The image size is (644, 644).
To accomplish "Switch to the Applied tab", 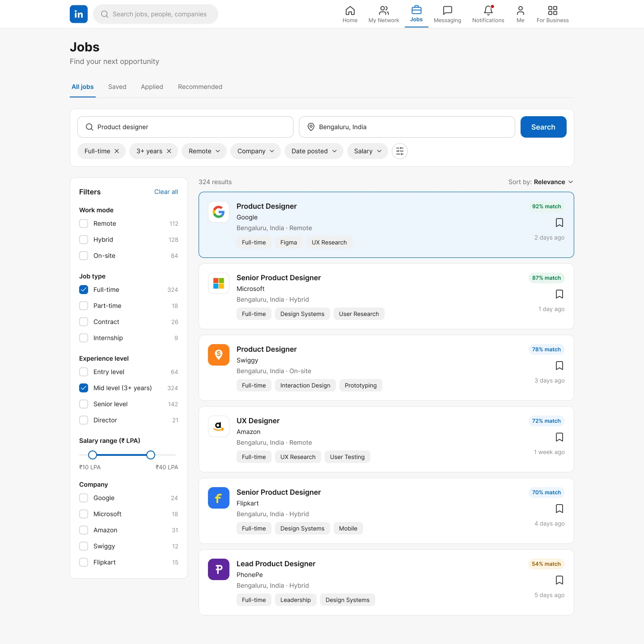I will coord(152,87).
